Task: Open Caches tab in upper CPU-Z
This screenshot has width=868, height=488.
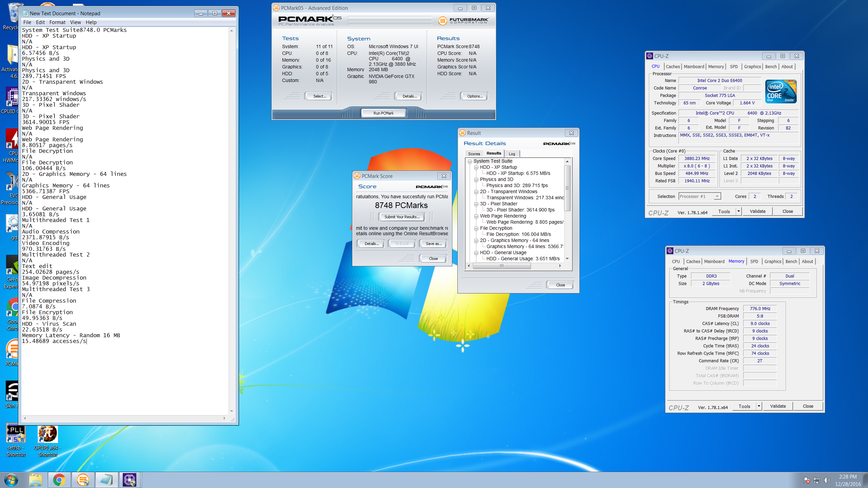Action: tap(673, 66)
